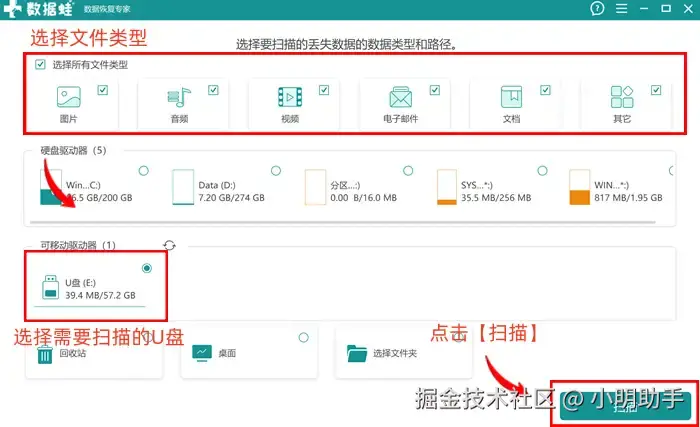The image size is (700, 427).
Task: Click the text 0.00 B/16.0 MB
Action: click(363, 197)
